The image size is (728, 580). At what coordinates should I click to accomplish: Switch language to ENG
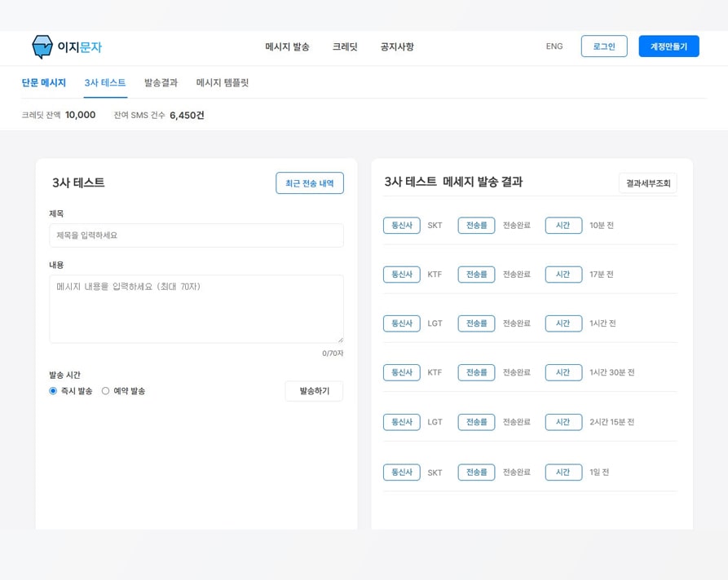point(554,47)
